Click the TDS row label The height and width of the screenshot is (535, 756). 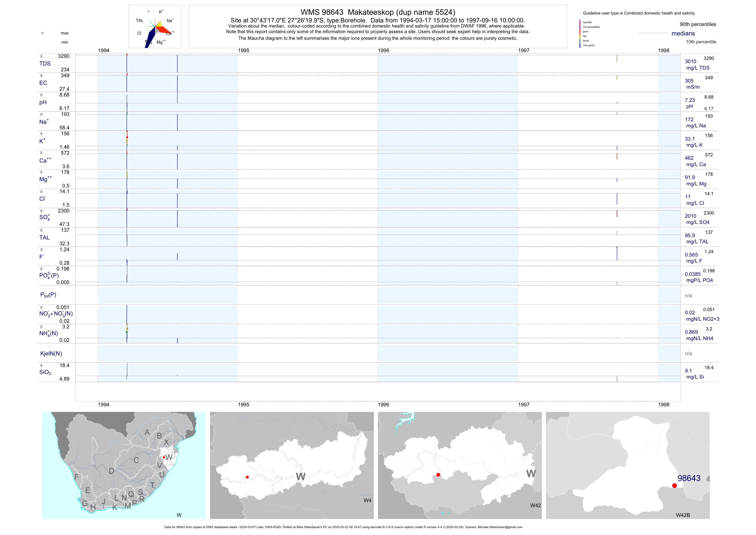point(45,64)
